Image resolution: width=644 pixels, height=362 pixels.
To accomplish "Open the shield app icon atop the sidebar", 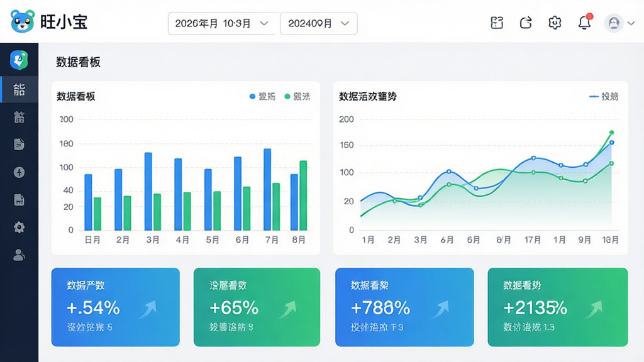I will coord(19,60).
